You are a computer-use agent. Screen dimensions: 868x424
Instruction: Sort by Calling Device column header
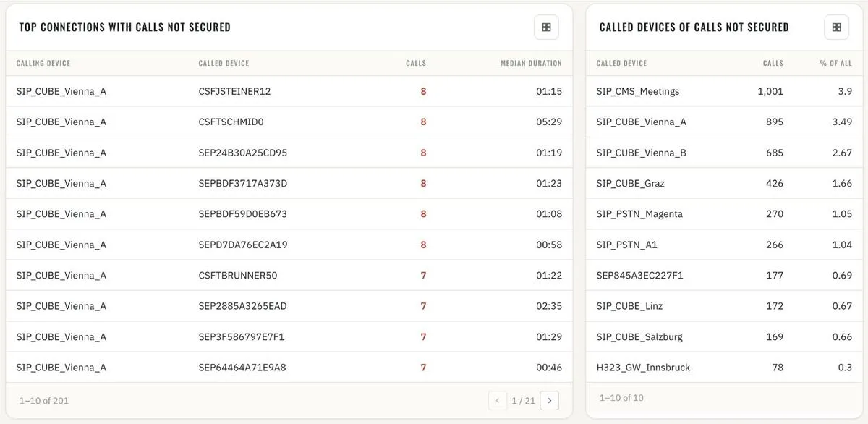(43, 64)
